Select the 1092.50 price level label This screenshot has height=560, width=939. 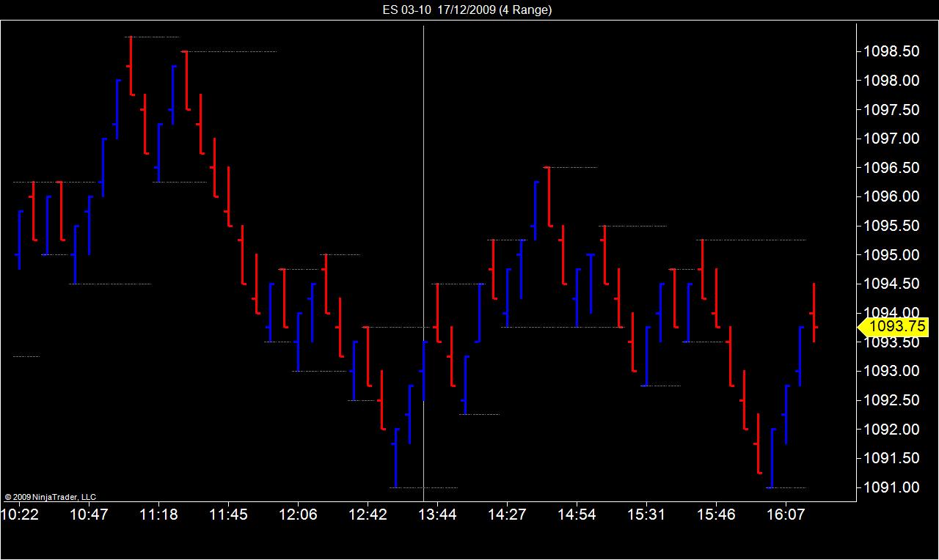[x=891, y=400]
